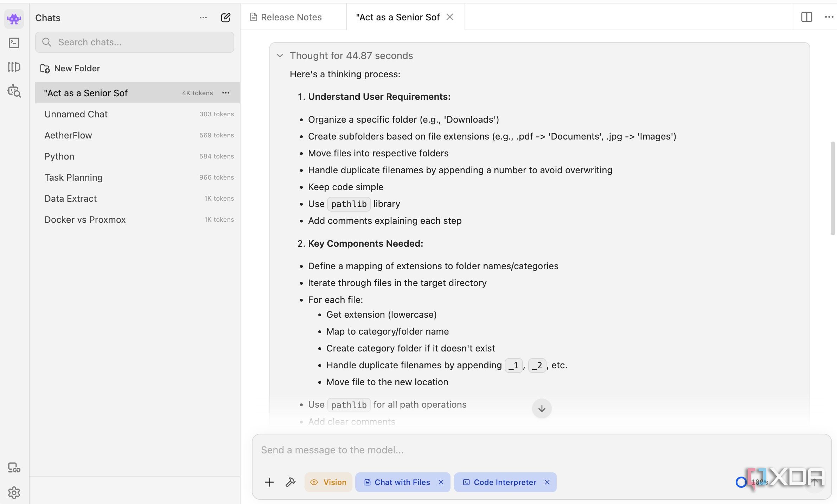This screenshot has width=837, height=504.
Task: Open options menu for "Act as a Senior Sof" chat
Action: [226, 93]
